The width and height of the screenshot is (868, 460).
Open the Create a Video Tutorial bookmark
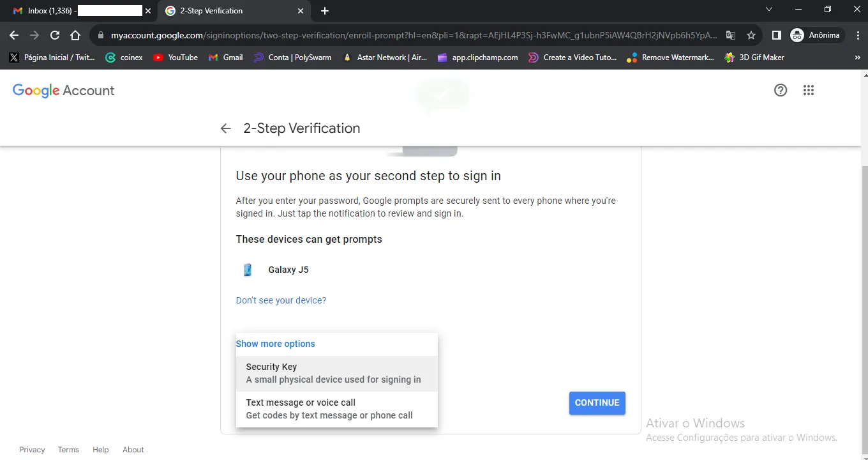coord(572,57)
